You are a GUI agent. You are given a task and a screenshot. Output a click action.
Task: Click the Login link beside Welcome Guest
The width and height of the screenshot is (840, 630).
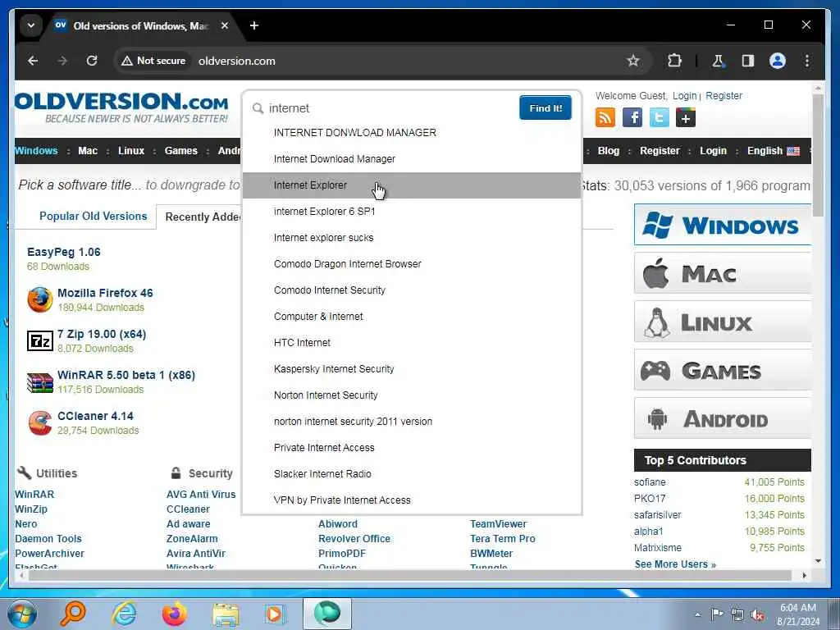pos(685,96)
